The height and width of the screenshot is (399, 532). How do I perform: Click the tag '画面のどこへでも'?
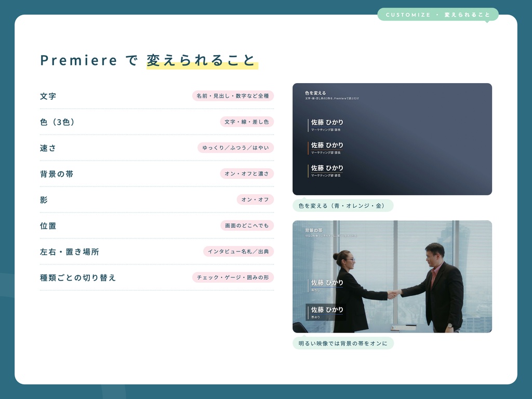247,225
